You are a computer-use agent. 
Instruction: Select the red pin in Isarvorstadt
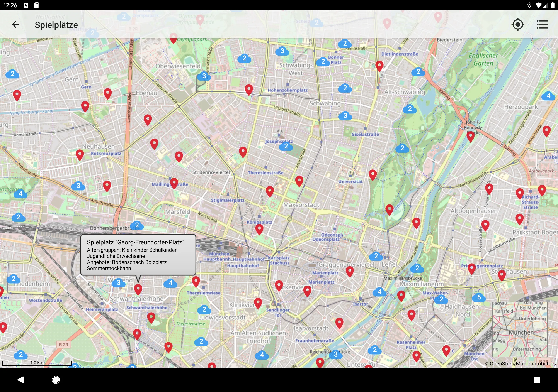339,323
